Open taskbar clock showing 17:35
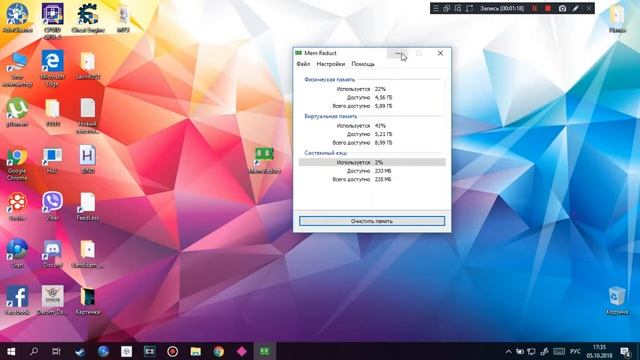The width and height of the screenshot is (640, 360). point(600,351)
